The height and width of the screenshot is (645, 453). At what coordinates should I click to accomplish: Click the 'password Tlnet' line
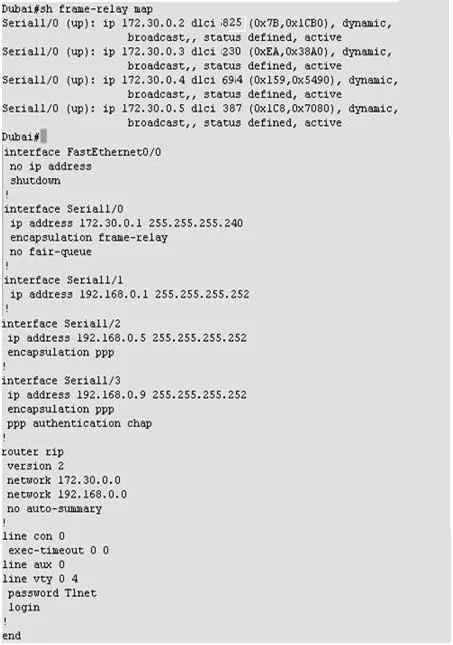(52, 593)
